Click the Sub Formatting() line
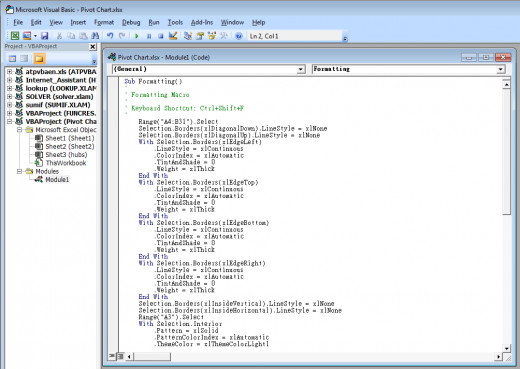The image size is (520, 369). point(153,81)
